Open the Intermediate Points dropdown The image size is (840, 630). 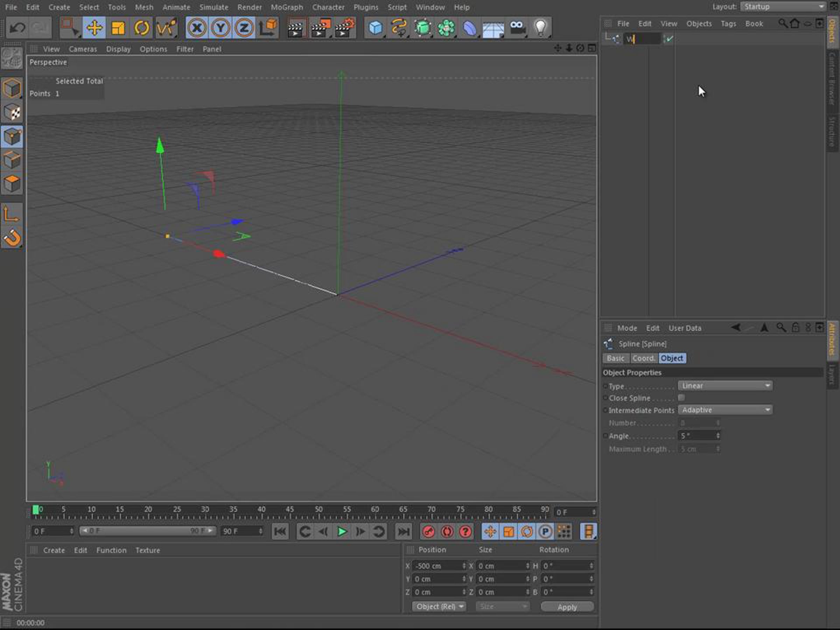(x=725, y=410)
